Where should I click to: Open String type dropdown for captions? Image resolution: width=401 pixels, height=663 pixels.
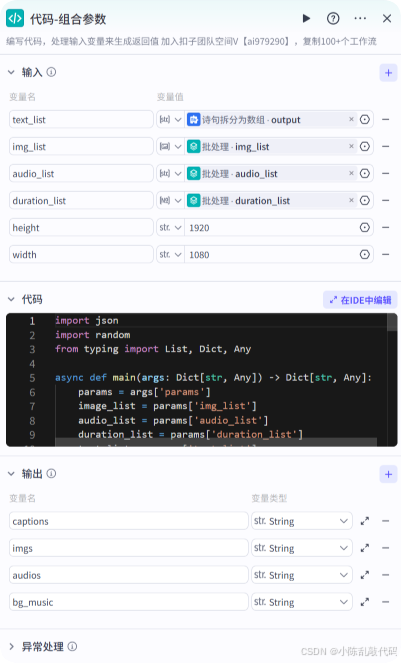[302, 521]
